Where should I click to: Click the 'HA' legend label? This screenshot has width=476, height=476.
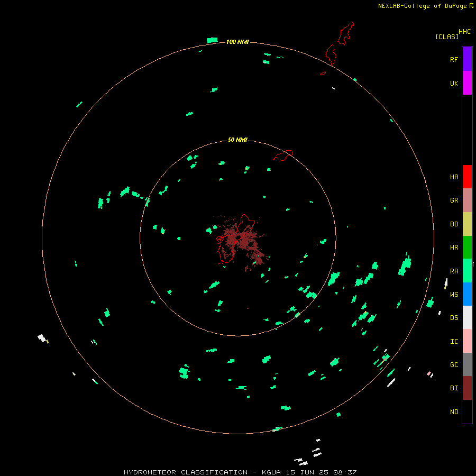pyautogui.click(x=454, y=177)
